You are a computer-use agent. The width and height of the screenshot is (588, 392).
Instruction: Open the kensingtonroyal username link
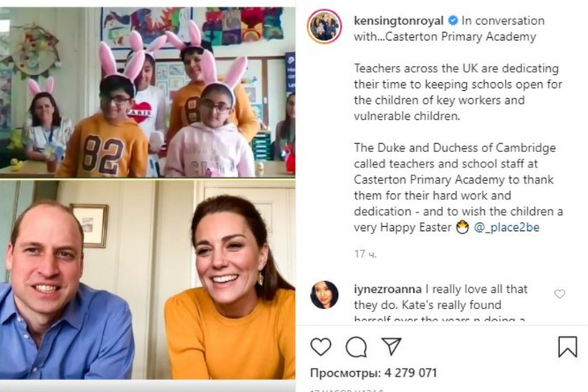coord(399,21)
